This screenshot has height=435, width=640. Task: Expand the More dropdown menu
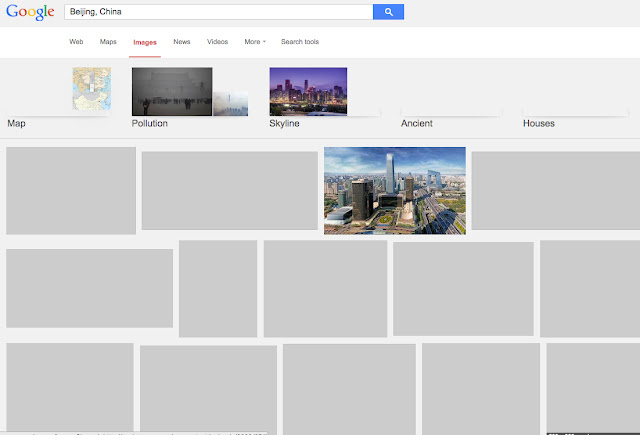pyautogui.click(x=255, y=42)
